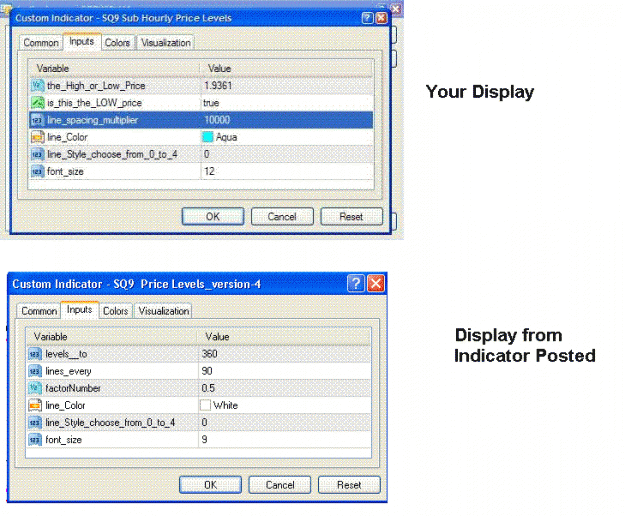This screenshot has height=516, width=625.
Task: Click integer icon beside font_size value 12
Action: click(x=37, y=171)
